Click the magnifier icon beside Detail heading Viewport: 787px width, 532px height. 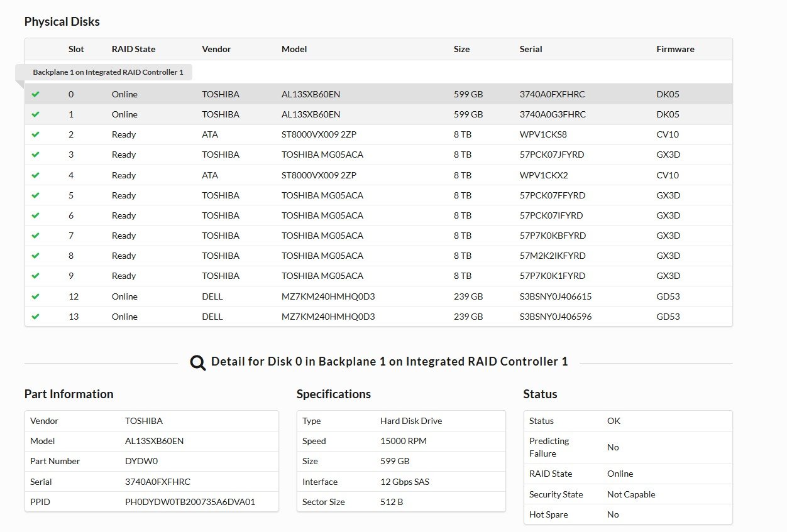[x=198, y=362]
